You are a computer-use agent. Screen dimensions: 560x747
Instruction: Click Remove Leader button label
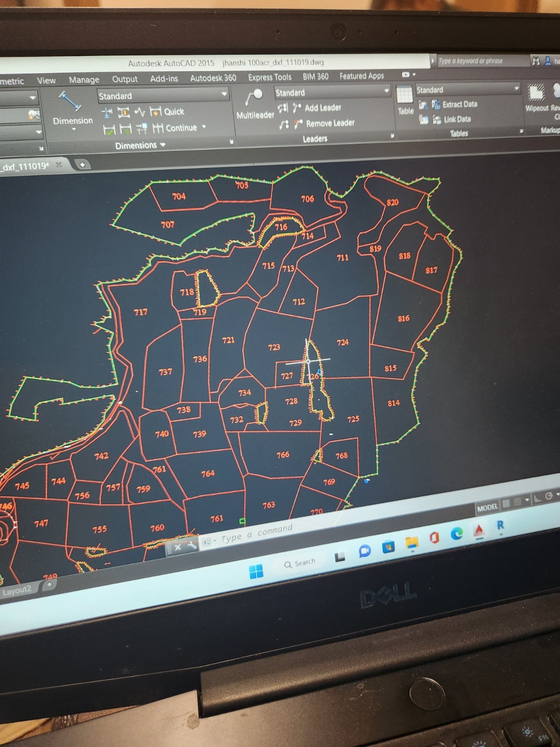click(330, 123)
